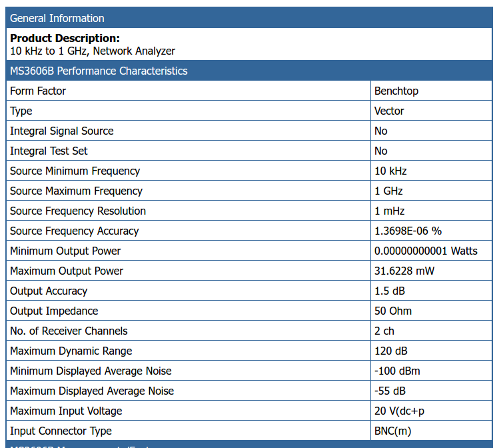Select the Source Minimum Frequency label
The height and width of the screenshot is (448, 497).
pos(75,171)
